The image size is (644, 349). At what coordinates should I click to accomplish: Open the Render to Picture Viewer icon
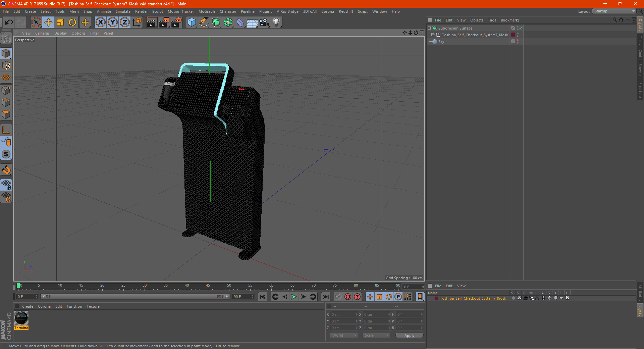pyautogui.click(x=164, y=22)
